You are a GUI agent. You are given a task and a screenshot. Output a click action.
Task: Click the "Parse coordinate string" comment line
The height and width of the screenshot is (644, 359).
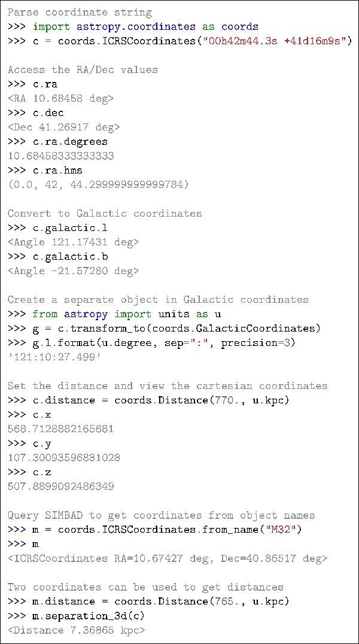[x=80, y=13]
